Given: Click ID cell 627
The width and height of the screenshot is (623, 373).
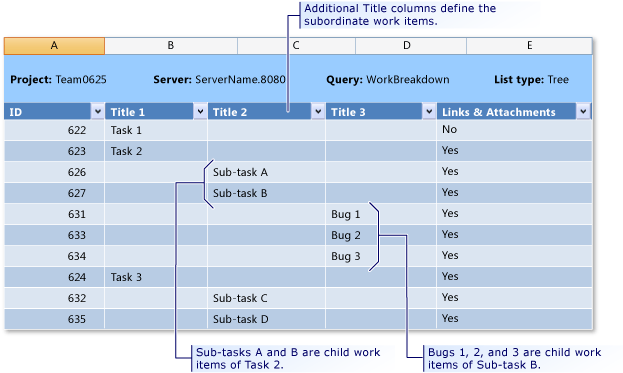Looking at the screenshot, I should point(54,193).
